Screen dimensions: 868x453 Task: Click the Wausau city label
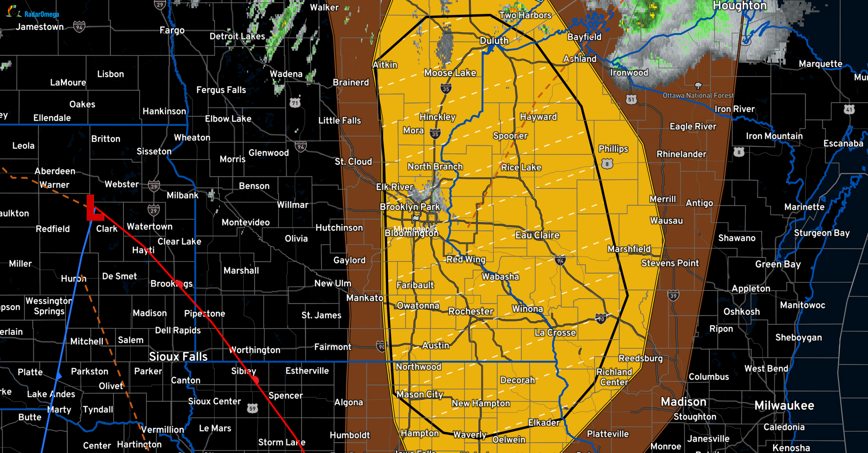[666, 221]
